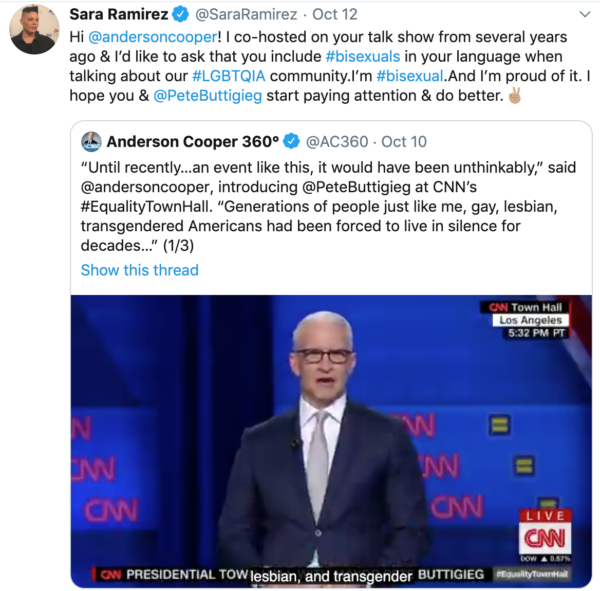Play the CNN Town Hall video thumbnail

[x=331, y=441]
